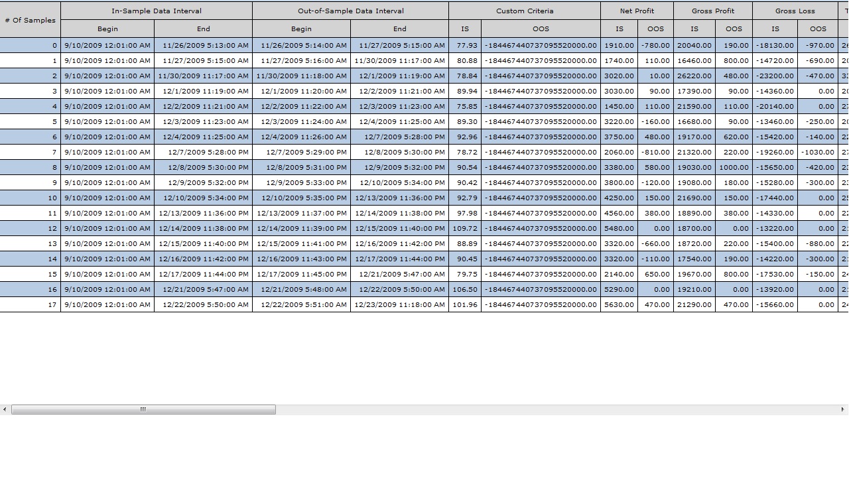Click custom criteria IS value '106.50'

tap(465, 289)
